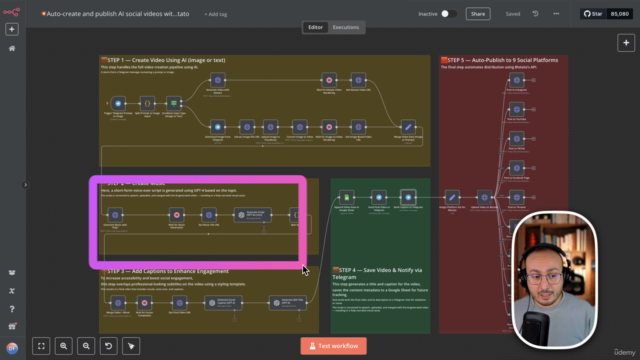Click the sidebar add new workflow plus
Screen dimensions: 640x360
tap(12, 29)
